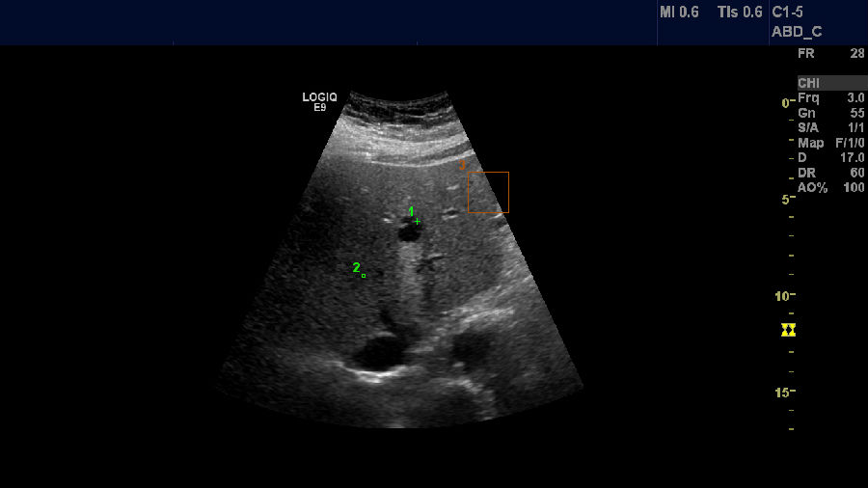Open the ABD_C preset label
This screenshot has height=488, width=868.
796,32
